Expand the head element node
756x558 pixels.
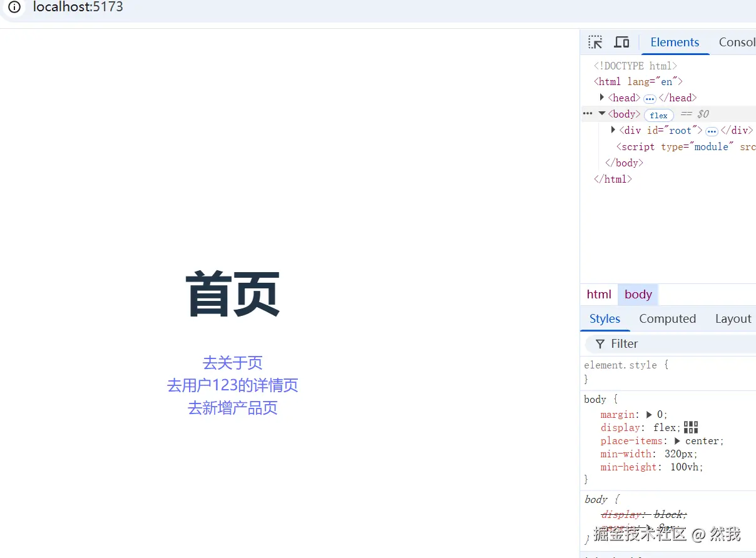(x=602, y=97)
